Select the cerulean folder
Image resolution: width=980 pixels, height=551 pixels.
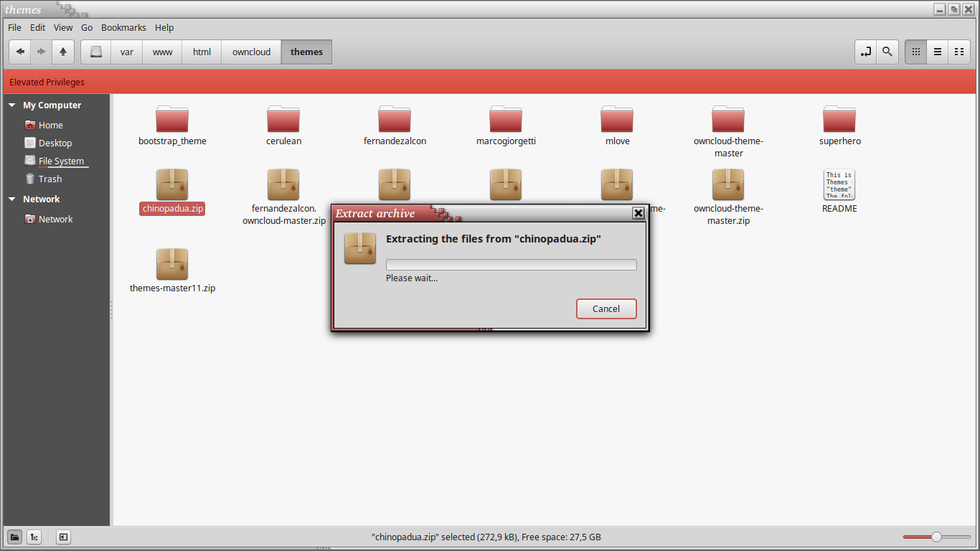[x=283, y=125]
